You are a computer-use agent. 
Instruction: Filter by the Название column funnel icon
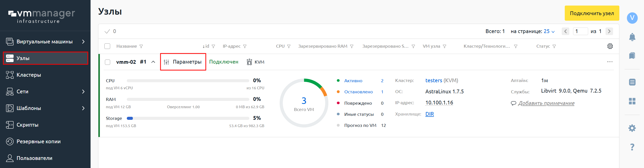pos(141,46)
